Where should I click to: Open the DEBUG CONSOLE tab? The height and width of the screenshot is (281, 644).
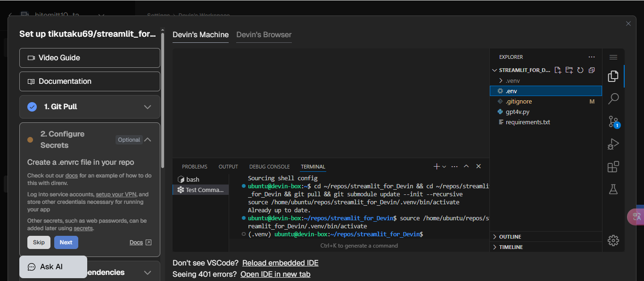coord(269,166)
